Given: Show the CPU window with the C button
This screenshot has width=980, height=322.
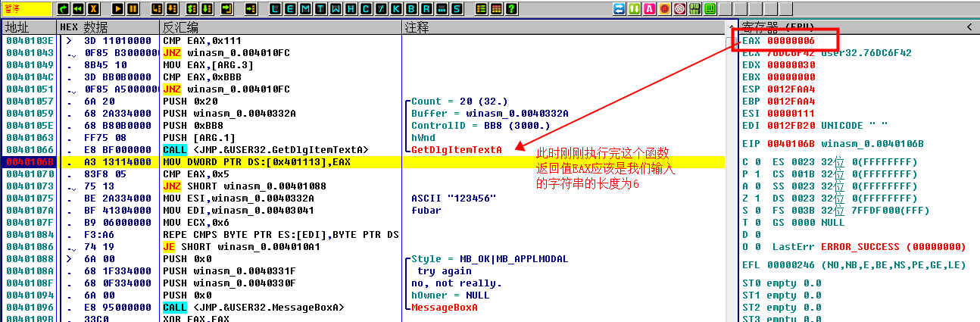Looking at the screenshot, I should click(366, 9).
